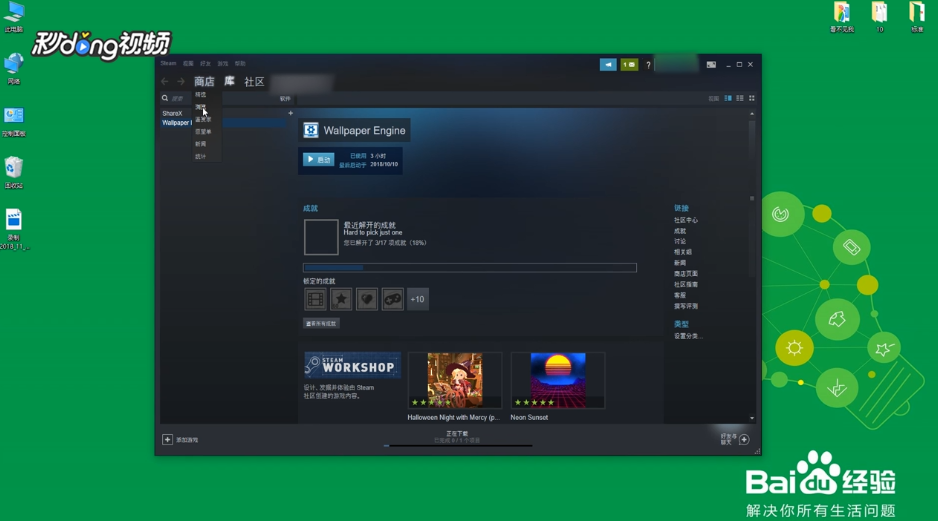Click the content scrollbar up arrow
The width and height of the screenshot is (938, 521).
752,114
